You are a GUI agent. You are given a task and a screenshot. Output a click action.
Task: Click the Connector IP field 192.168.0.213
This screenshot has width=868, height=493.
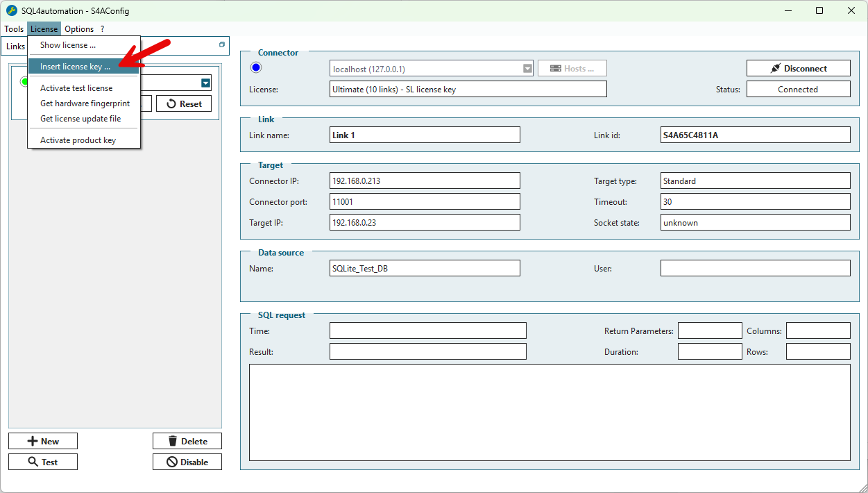(425, 181)
